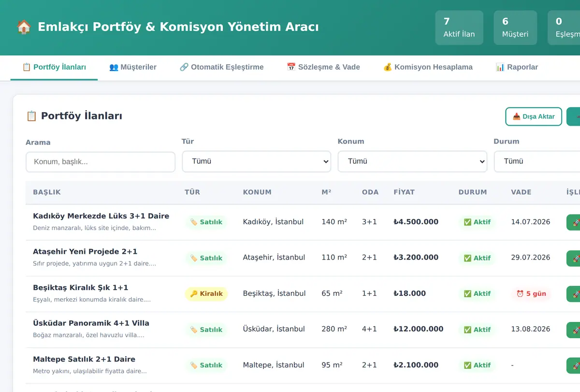Click rocket button in Maltepe row

[x=573, y=365]
